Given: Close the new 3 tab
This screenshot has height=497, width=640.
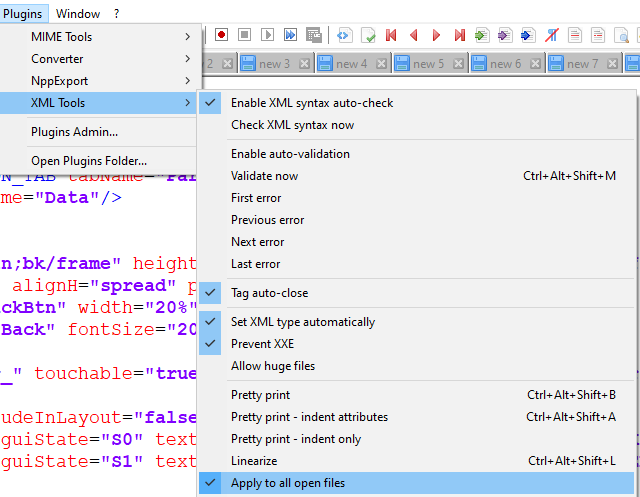Looking at the screenshot, I should (304, 64).
